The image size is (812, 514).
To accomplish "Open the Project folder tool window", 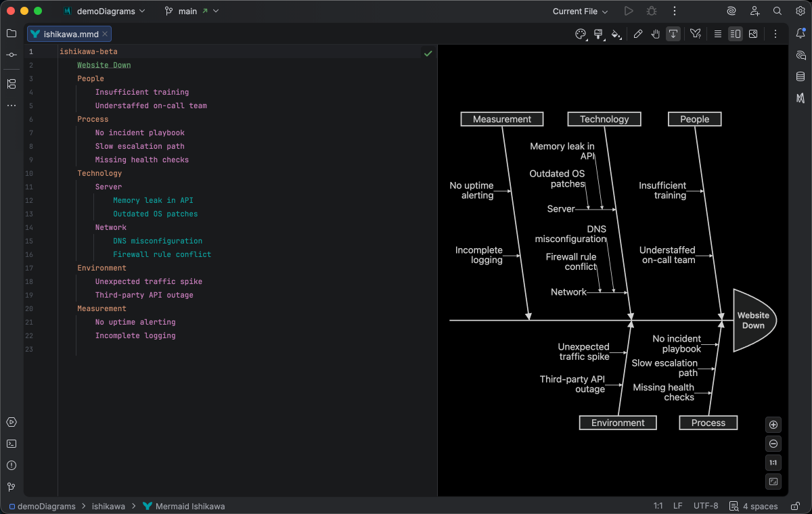I will tap(12, 33).
